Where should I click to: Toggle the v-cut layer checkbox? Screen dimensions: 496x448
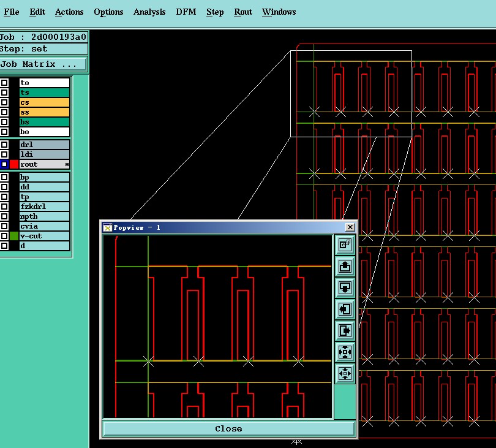(x=4, y=236)
